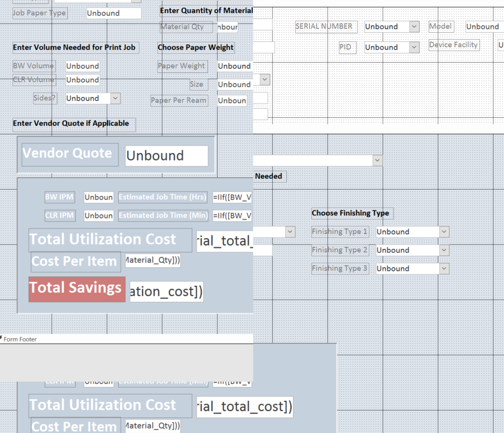Select the Model label
The image size is (504, 433).
pos(441,26)
